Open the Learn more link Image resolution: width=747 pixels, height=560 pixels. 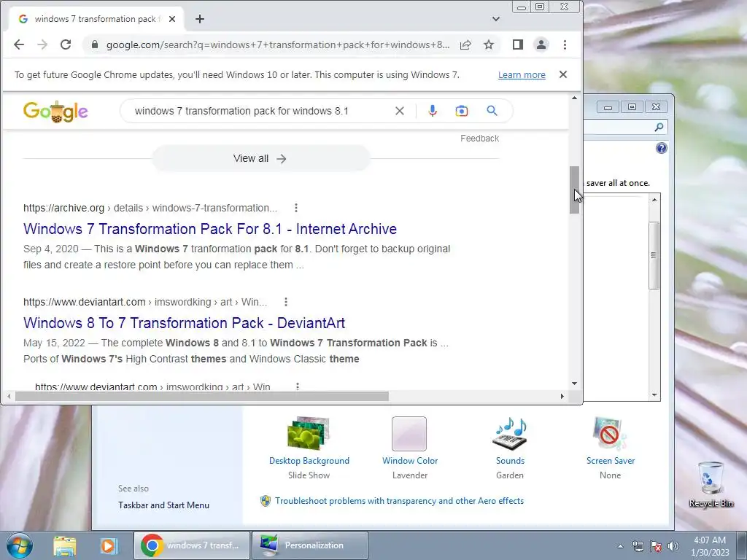click(522, 75)
